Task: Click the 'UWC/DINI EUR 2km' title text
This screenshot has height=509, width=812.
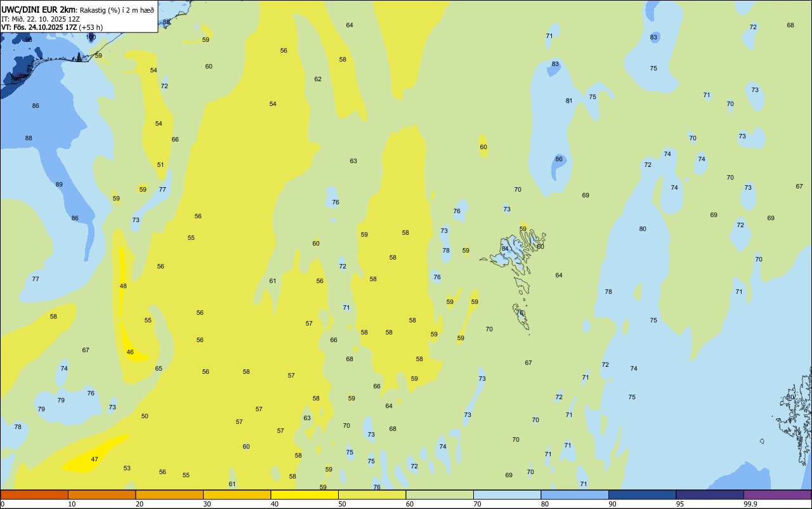Action: (39, 10)
